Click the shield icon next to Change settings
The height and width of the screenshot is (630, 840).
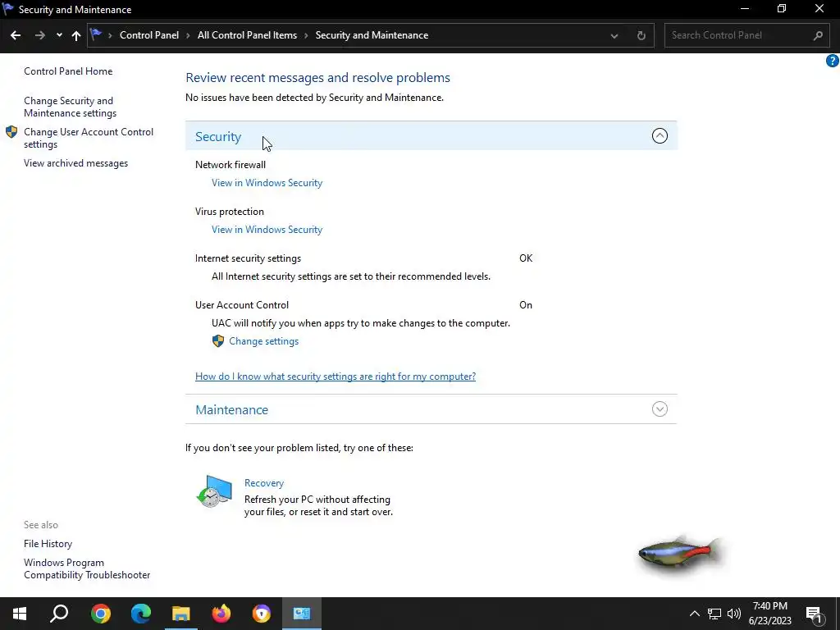point(218,341)
